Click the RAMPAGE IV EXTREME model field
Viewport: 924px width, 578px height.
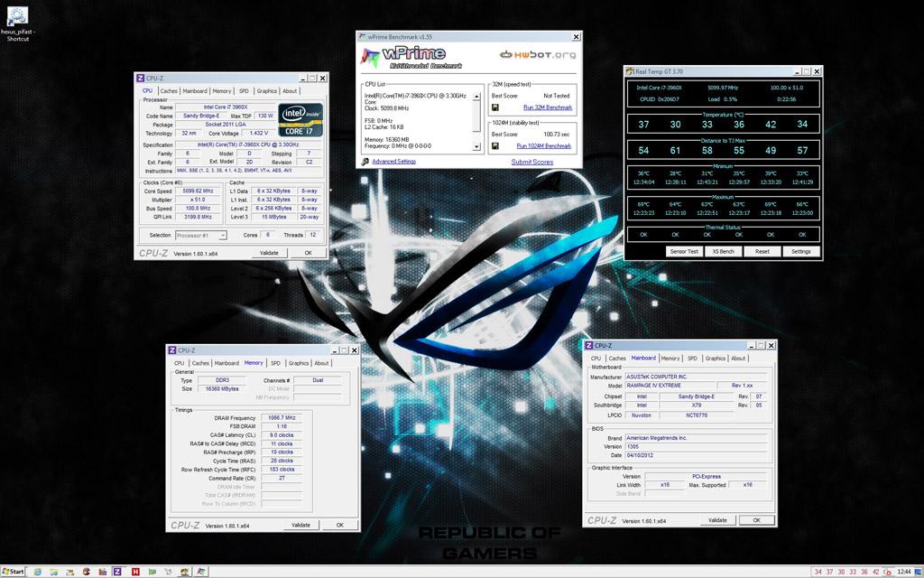click(x=670, y=386)
